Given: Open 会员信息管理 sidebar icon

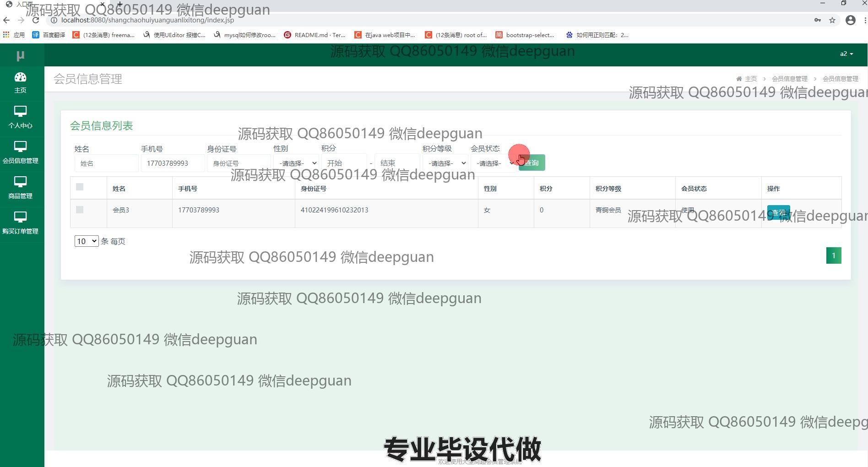Looking at the screenshot, I should coord(20,147).
